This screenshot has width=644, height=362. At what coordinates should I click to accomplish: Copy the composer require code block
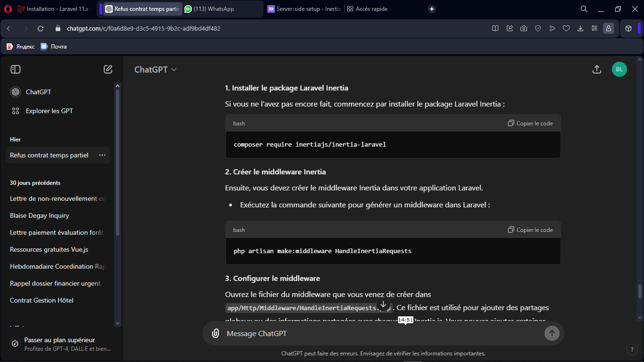(530, 123)
